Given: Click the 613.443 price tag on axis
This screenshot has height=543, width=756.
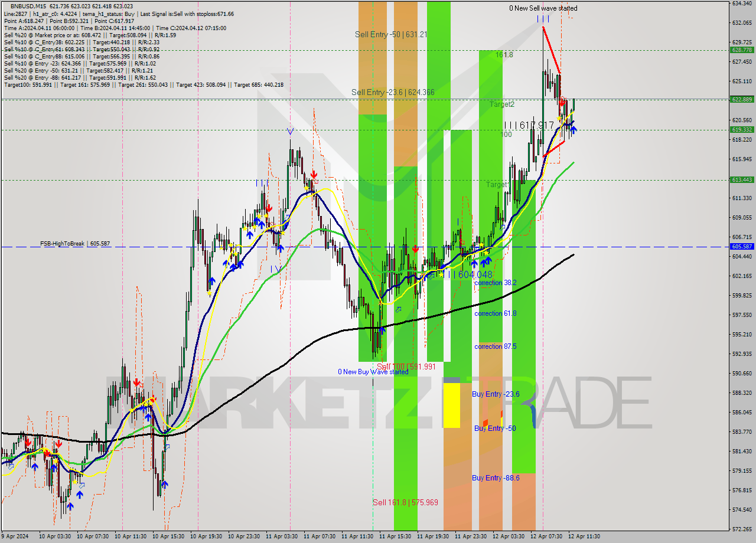Looking at the screenshot, I should tap(741, 180).
